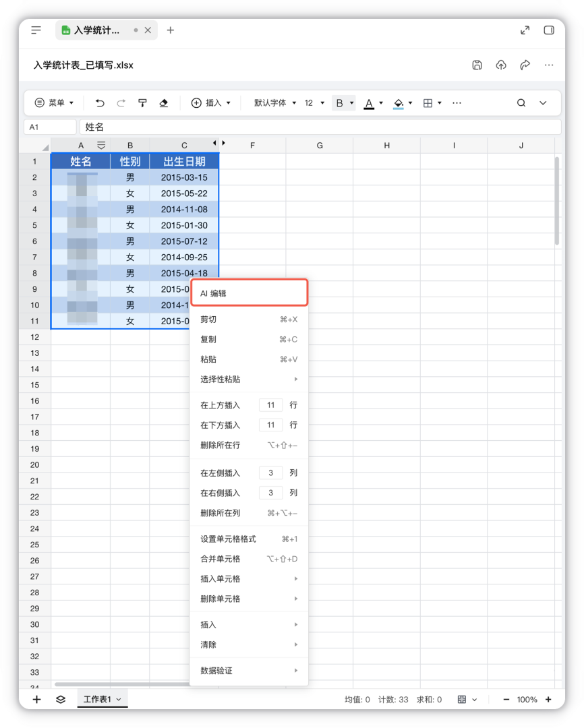This screenshot has height=728, width=584.
Task: Choose 删除所在行
Action: tap(250, 446)
